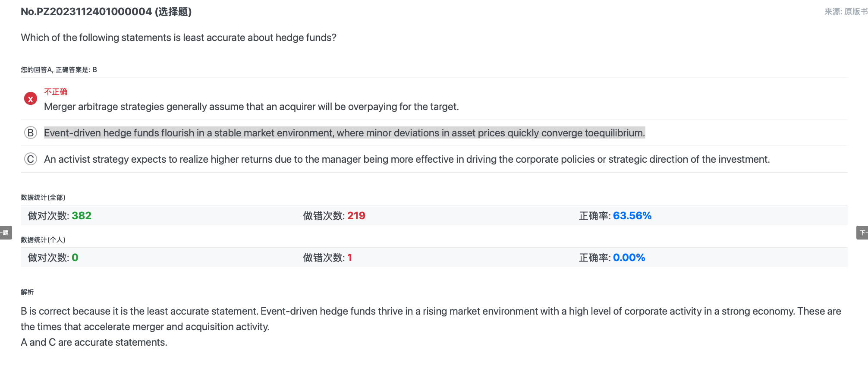Click question ID No.PZ2023112401000004 heading

(106, 12)
